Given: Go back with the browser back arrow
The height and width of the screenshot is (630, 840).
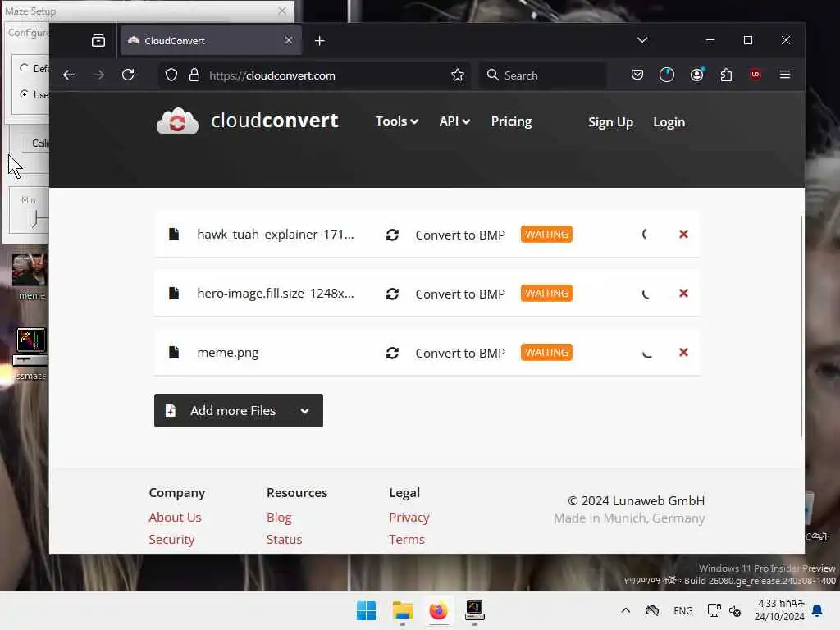Looking at the screenshot, I should tap(69, 75).
